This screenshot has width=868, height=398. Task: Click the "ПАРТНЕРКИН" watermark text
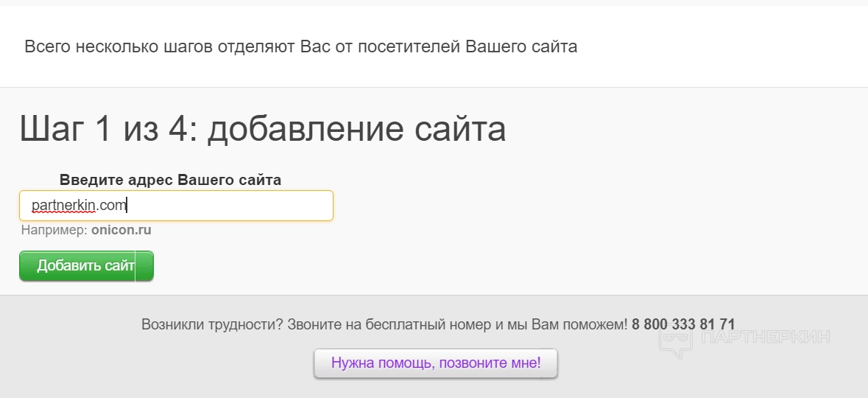(766, 337)
